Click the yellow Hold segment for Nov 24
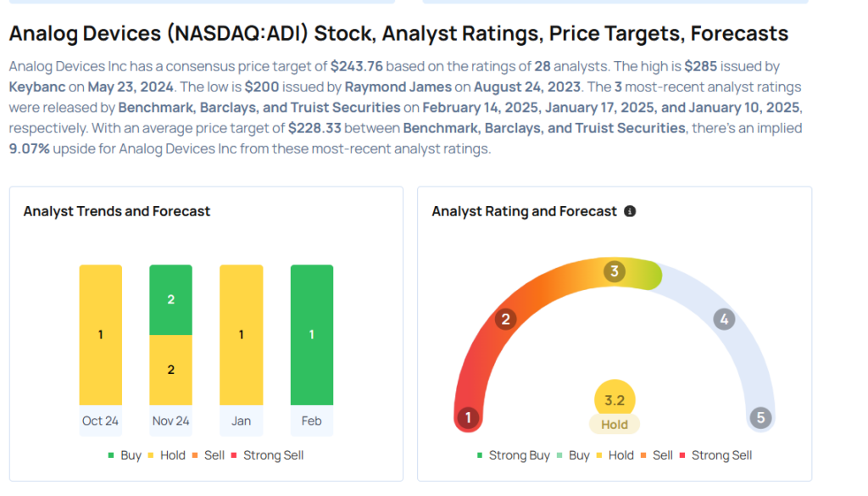 (170, 370)
